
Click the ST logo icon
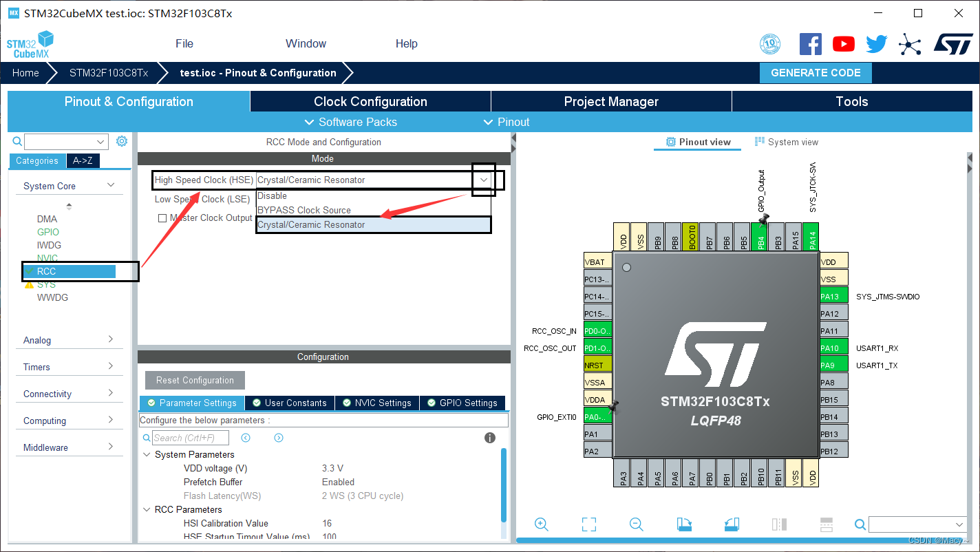tap(953, 44)
